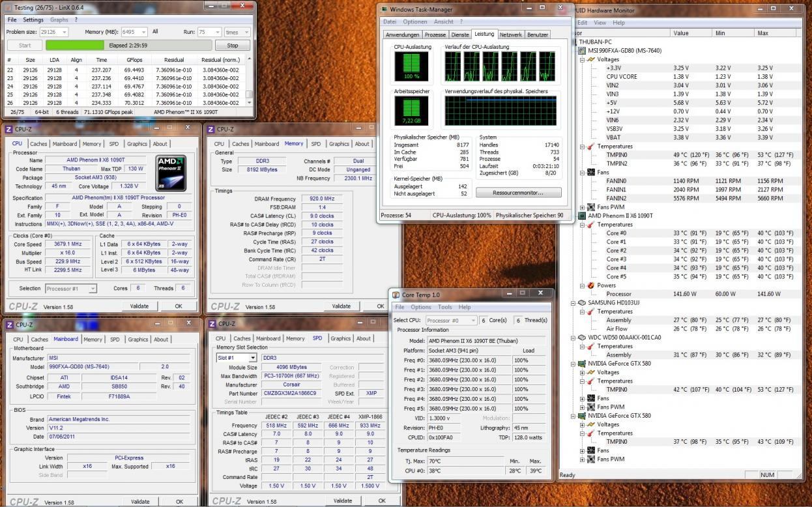
Task: Select the CPU VCORE row in HWMonitor
Action: click(684, 76)
